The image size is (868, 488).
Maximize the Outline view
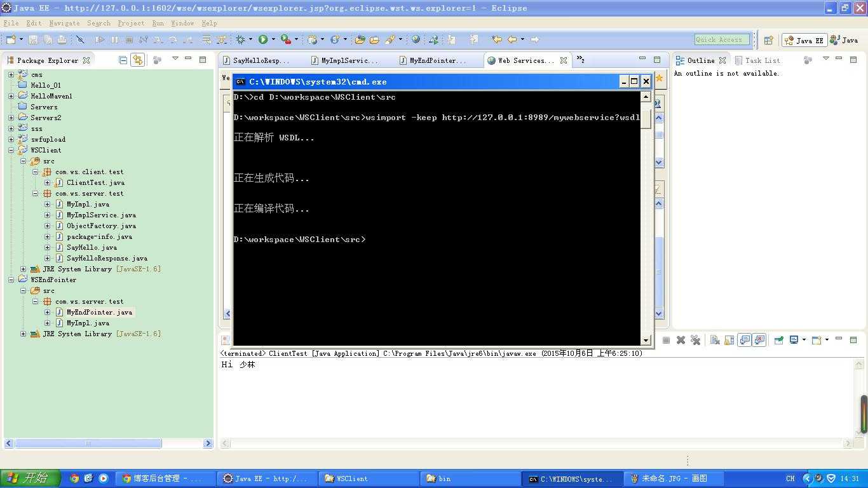coord(853,59)
